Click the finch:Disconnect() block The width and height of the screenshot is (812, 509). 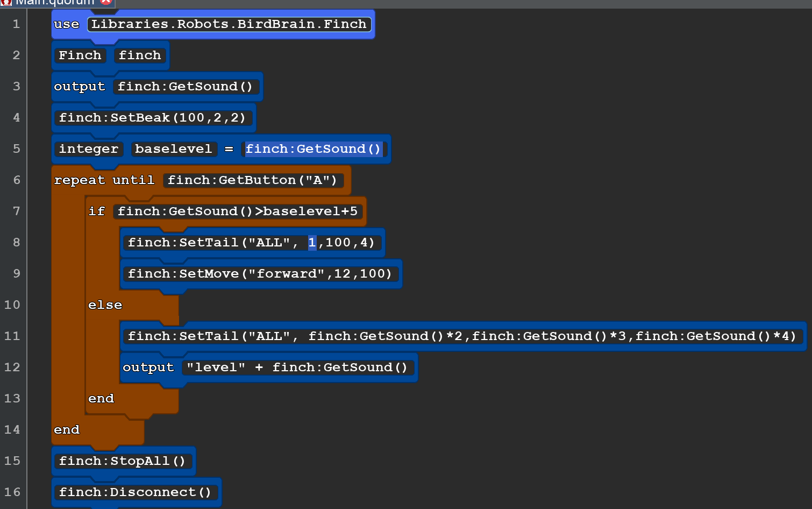[135, 492]
